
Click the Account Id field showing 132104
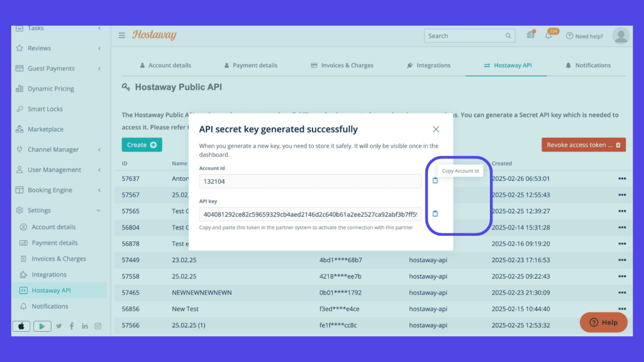click(x=310, y=181)
